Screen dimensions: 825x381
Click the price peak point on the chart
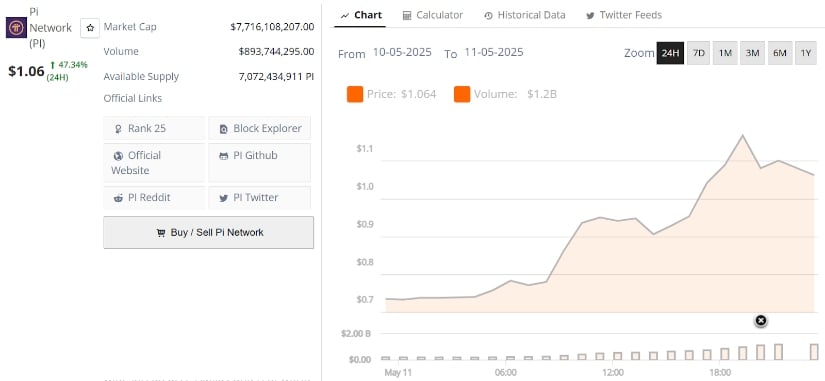(x=742, y=135)
